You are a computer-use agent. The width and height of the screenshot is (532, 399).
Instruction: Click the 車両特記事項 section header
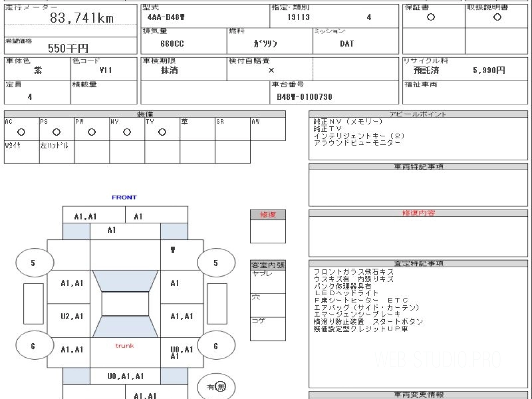pos(419,167)
